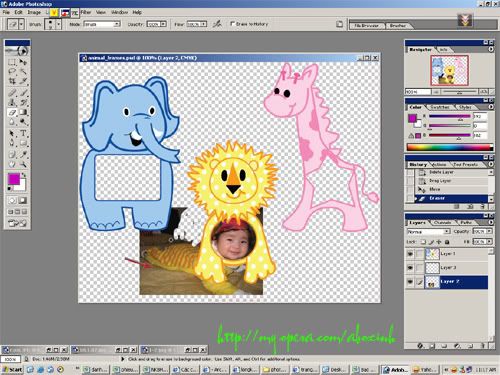This screenshot has width=500, height=375.
Task: Open the Filter menu
Action: pyautogui.click(x=86, y=12)
